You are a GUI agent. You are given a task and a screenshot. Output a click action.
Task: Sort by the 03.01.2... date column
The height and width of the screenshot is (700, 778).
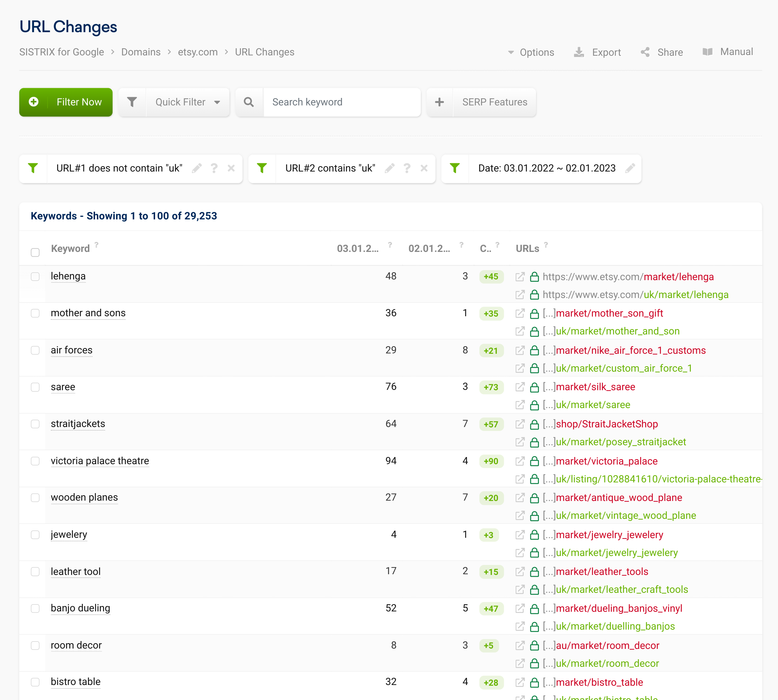[x=358, y=248]
